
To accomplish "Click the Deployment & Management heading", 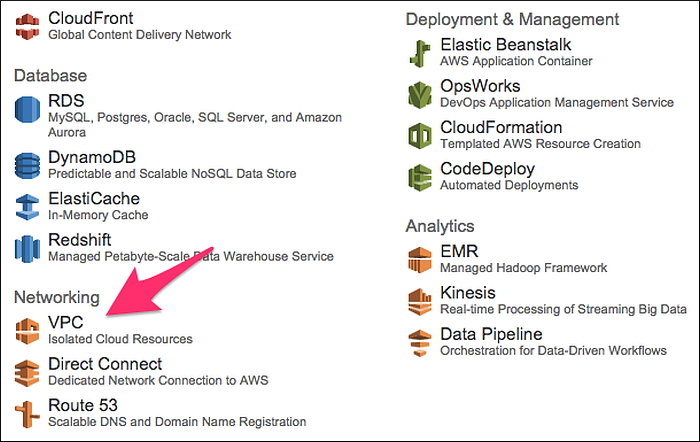I will [512, 19].
